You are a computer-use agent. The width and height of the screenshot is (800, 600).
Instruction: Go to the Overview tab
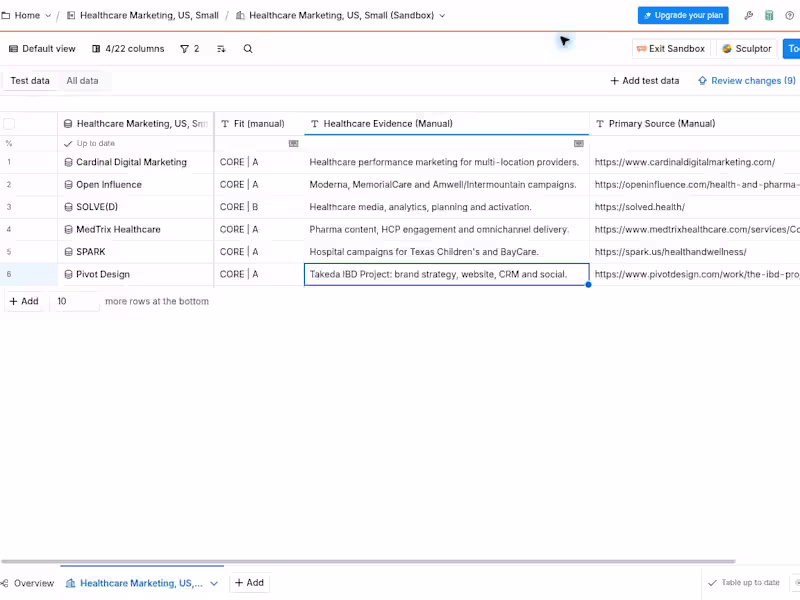(28, 583)
